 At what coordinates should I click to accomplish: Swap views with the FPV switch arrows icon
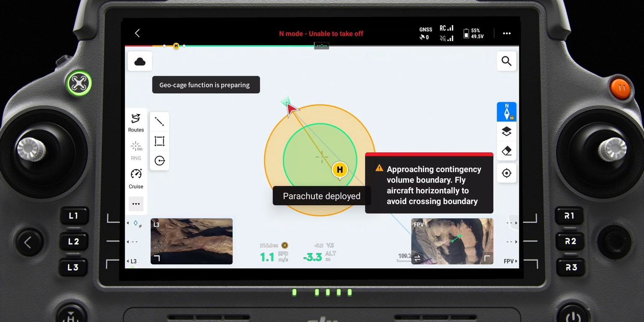(x=417, y=258)
